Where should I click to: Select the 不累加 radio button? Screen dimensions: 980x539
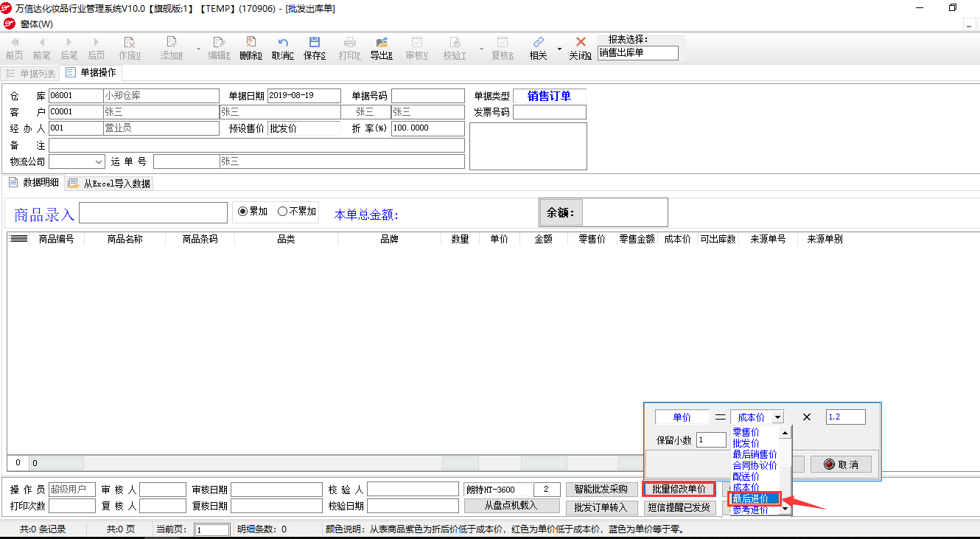(x=296, y=212)
